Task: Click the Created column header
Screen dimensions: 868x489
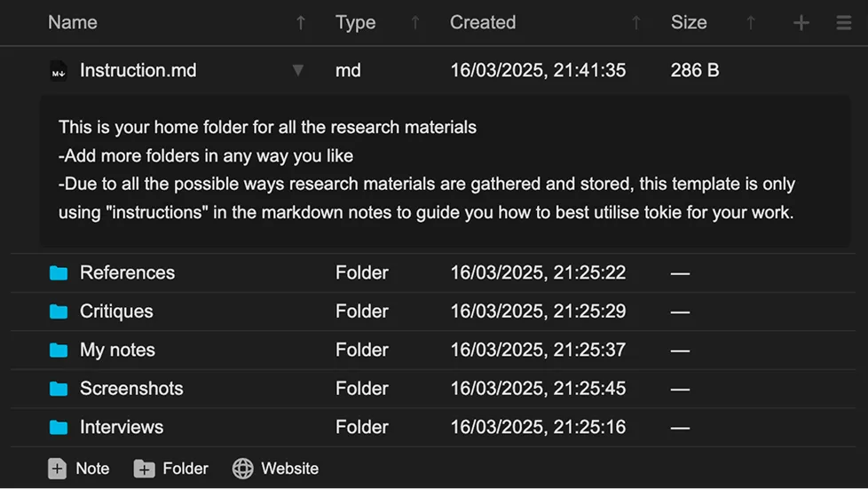Action: pyautogui.click(x=482, y=23)
